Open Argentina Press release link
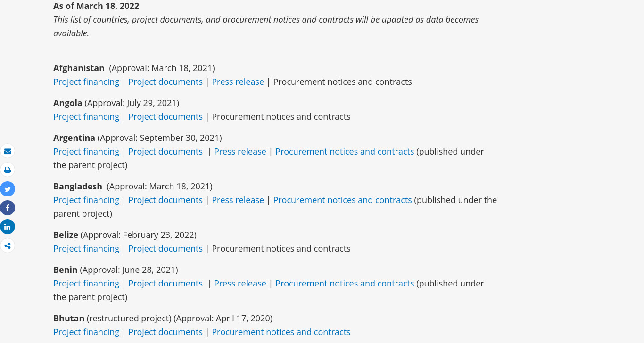The width and height of the screenshot is (644, 343). point(240,151)
